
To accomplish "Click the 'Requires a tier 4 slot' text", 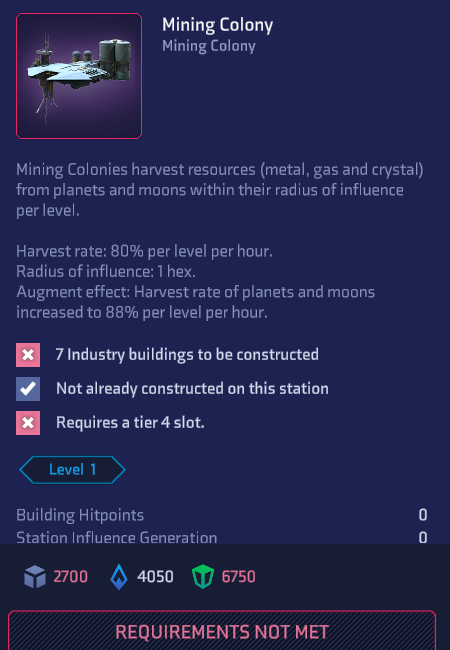I will (130, 423).
